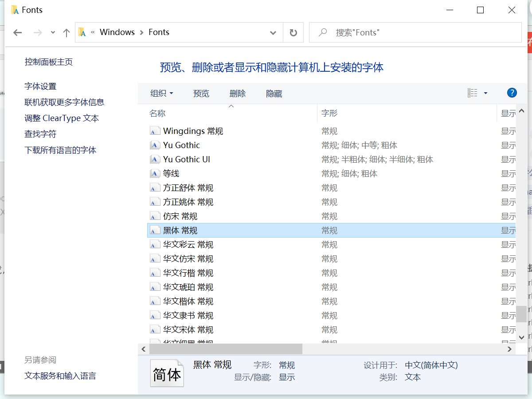Click the horizontal scrollbar right arrow
Viewport: 532px width, 399px height.
click(510, 349)
